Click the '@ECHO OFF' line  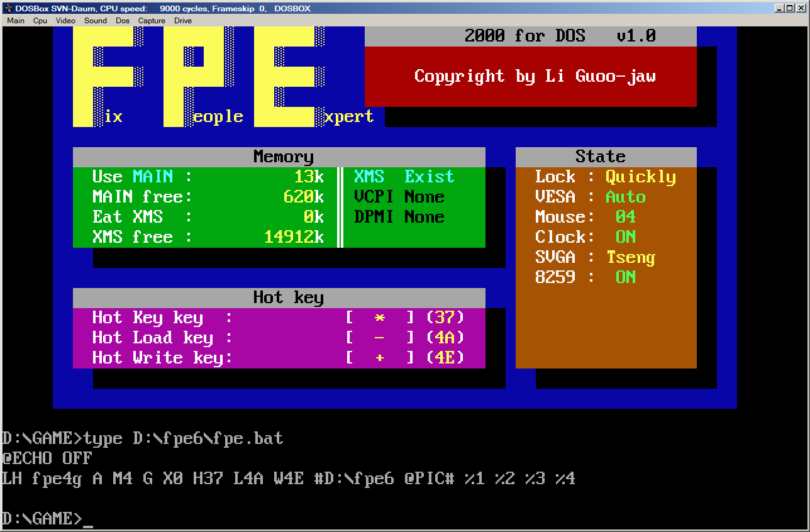click(47, 458)
